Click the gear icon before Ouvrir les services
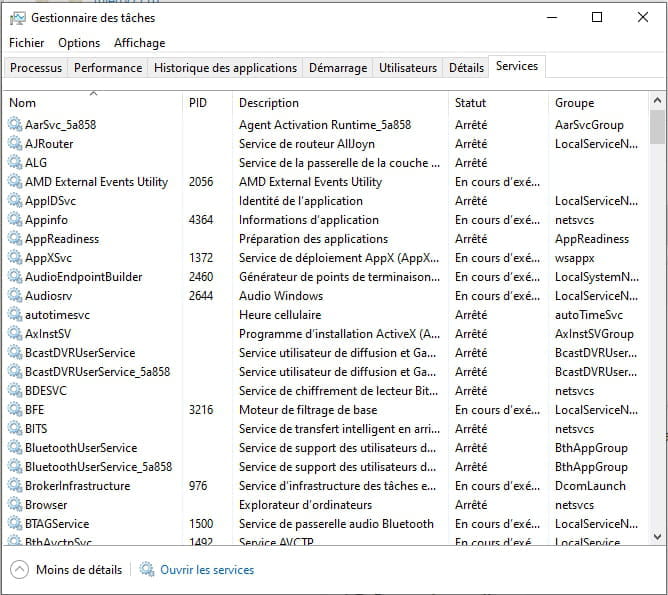The width and height of the screenshot is (668, 595). pos(147,569)
